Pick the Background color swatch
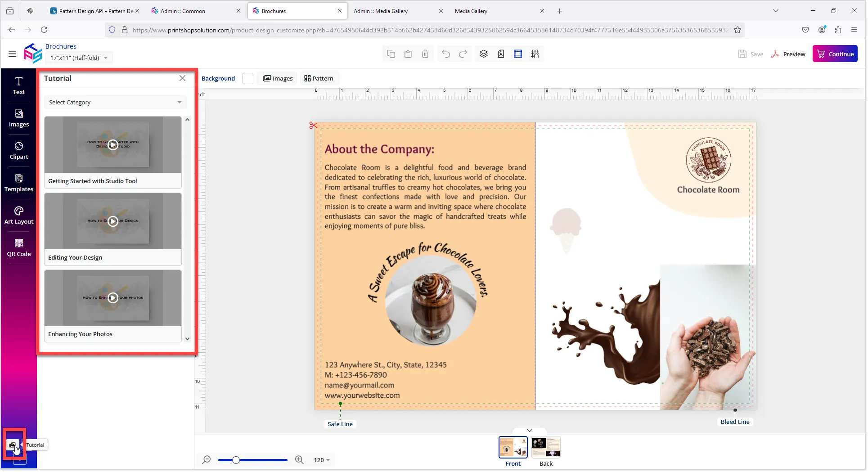Image resolution: width=868 pixels, height=472 pixels. tap(247, 78)
